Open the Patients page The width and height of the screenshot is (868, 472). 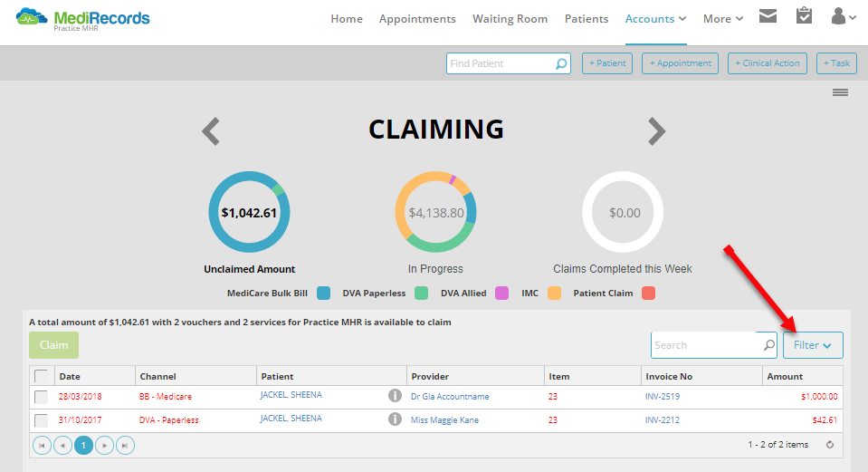(587, 19)
